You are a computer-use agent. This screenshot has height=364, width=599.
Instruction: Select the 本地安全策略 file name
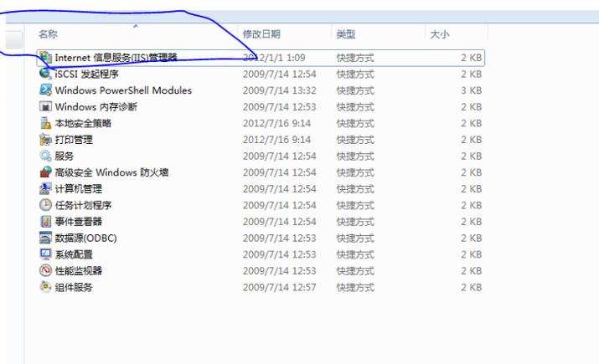tap(83, 123)
